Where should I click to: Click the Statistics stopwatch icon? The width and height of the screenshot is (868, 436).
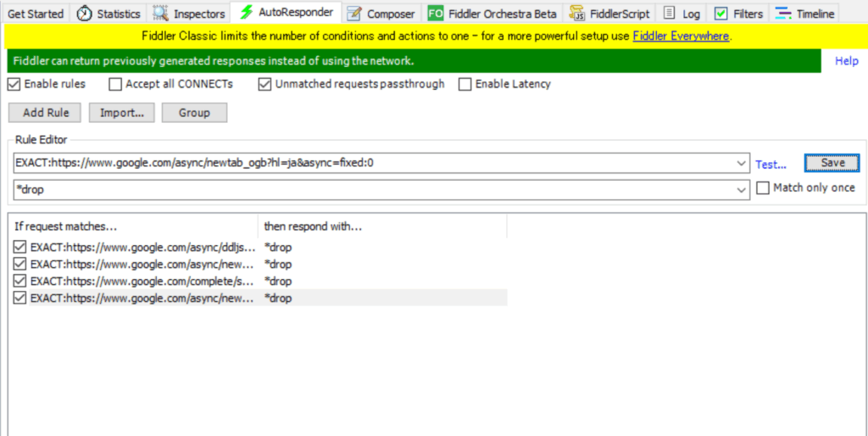[85, 14]
